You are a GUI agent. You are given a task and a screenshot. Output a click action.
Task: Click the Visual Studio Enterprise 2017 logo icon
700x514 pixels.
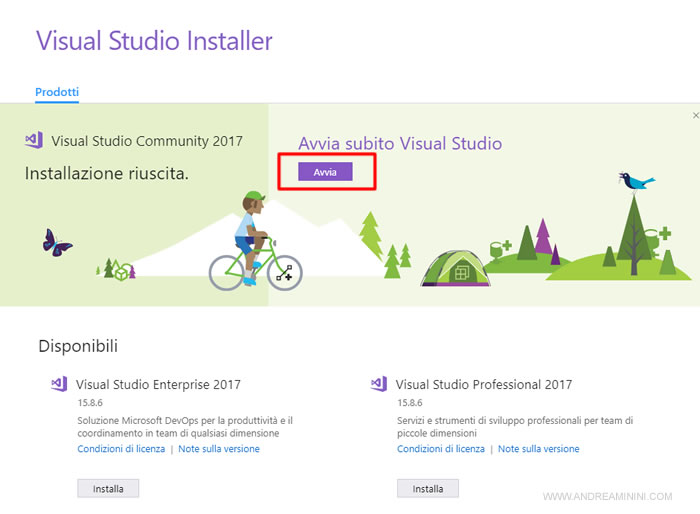[x=59, y=384]
